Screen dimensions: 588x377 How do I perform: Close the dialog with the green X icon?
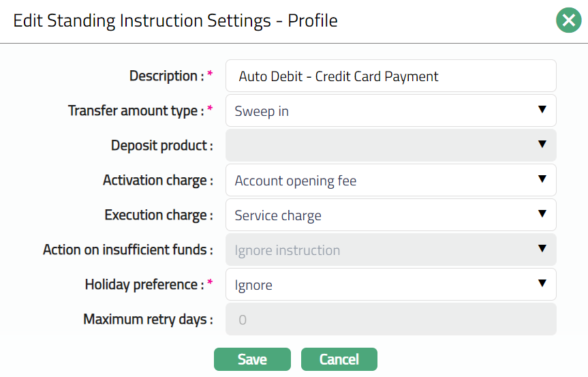pos(568,20)
